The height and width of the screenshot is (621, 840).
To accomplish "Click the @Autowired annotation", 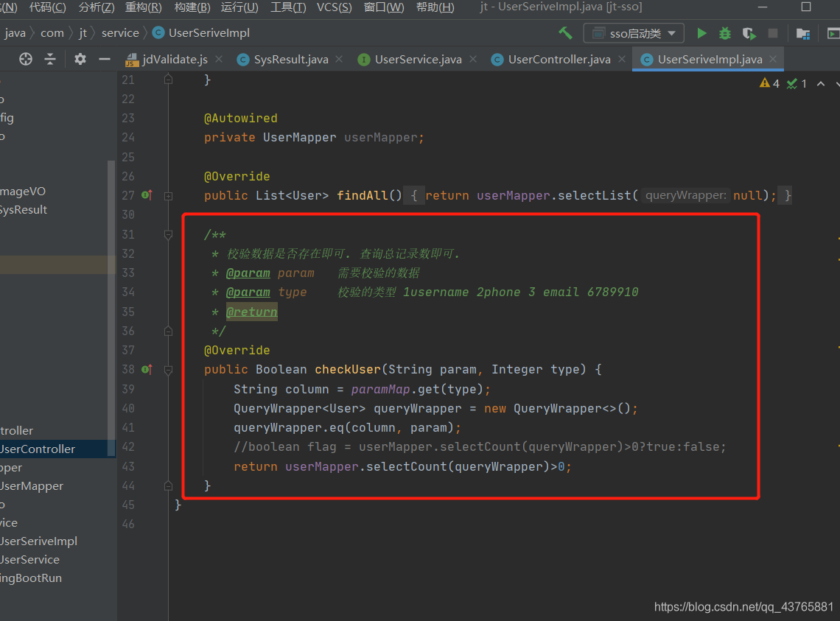I will (240, 118).
